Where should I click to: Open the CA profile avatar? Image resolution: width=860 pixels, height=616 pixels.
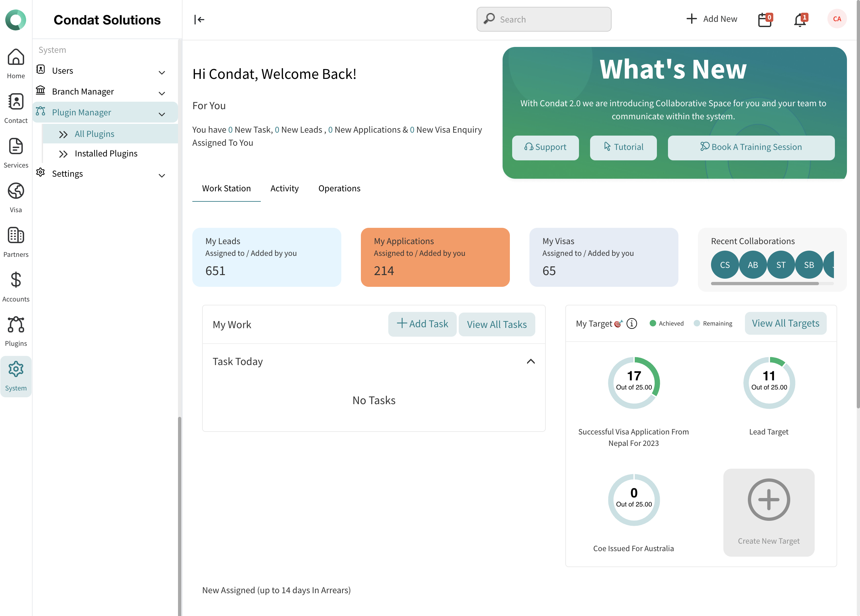click(x=837, y=19)
